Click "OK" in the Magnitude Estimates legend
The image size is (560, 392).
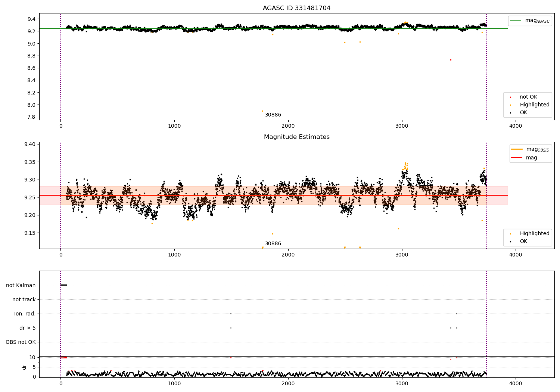523,242
